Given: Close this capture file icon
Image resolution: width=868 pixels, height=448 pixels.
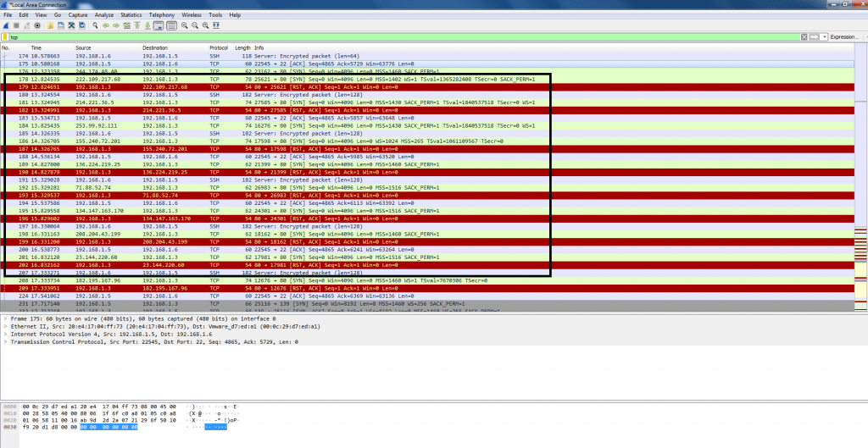Looking at the screenshot, I should coord(71,25).
